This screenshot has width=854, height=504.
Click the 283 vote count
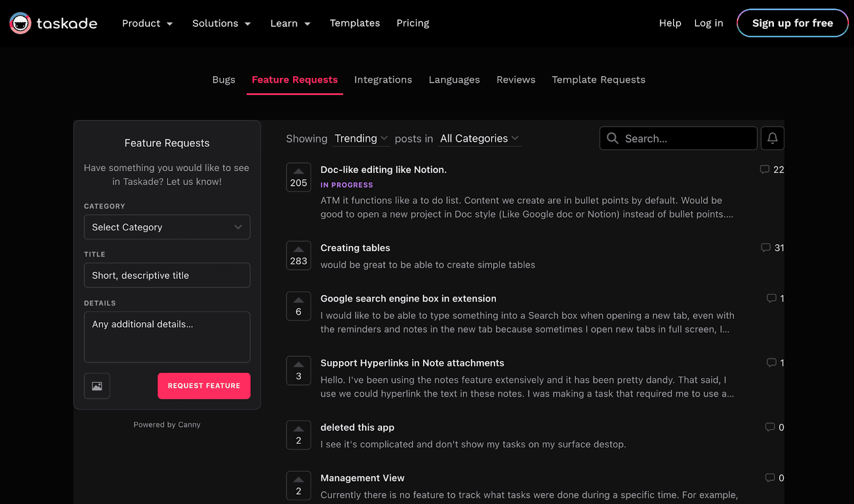click(x=298, y=261)
